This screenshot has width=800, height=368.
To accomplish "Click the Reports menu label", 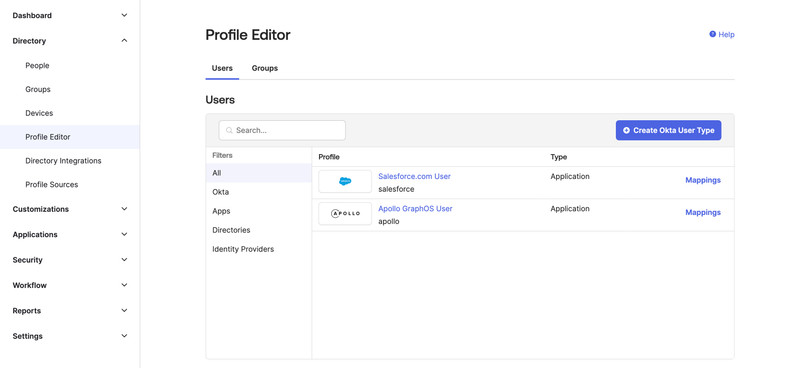I will click(x=27, y=310).
